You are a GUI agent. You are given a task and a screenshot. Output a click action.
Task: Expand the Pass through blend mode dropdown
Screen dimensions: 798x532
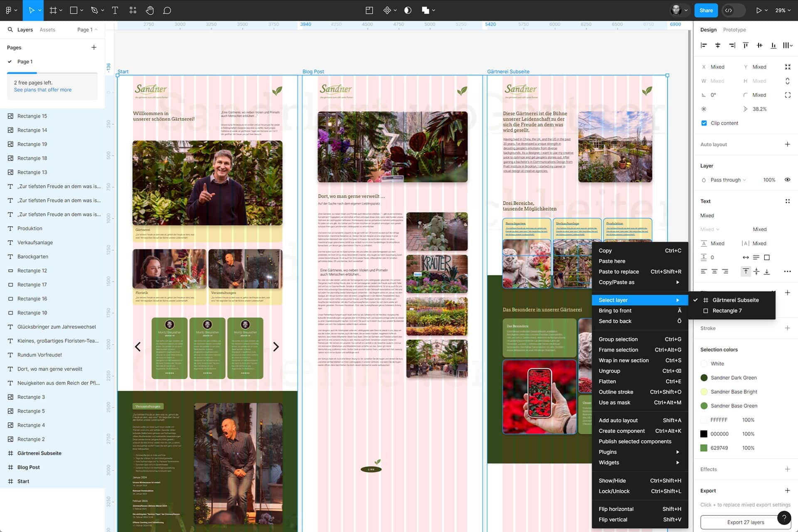(x=727, y=180)
